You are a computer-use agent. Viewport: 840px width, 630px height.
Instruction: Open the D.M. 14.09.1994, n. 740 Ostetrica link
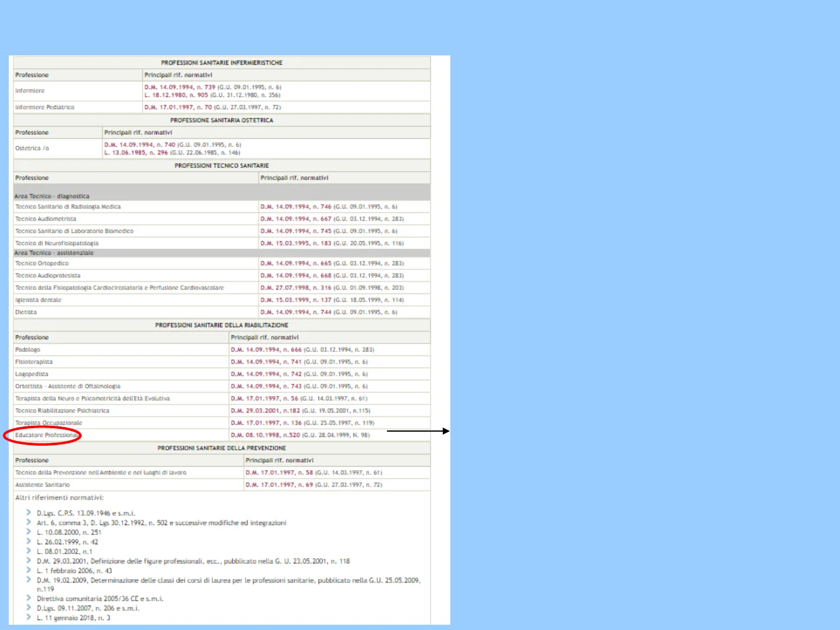tap(139, 145)
